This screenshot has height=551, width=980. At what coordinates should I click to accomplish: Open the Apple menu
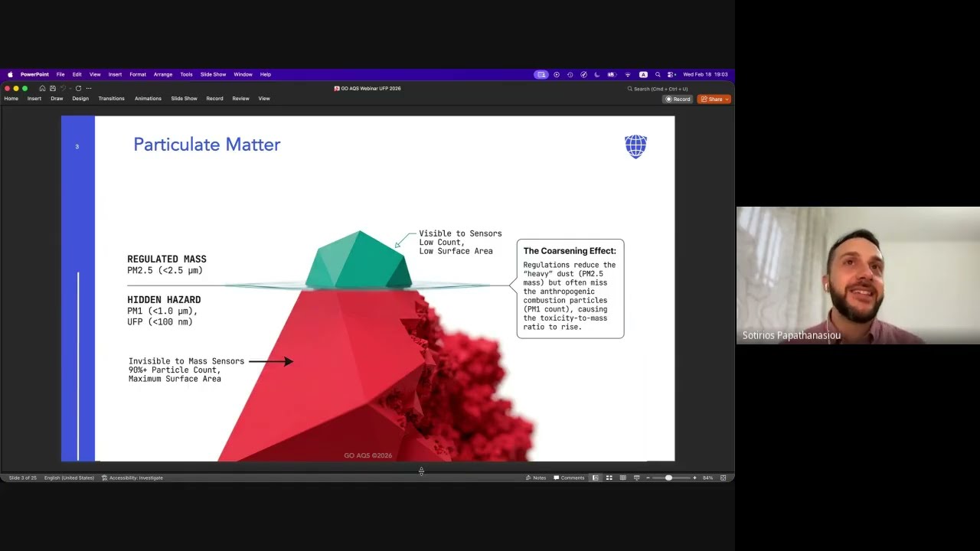(x=10, y=74)
